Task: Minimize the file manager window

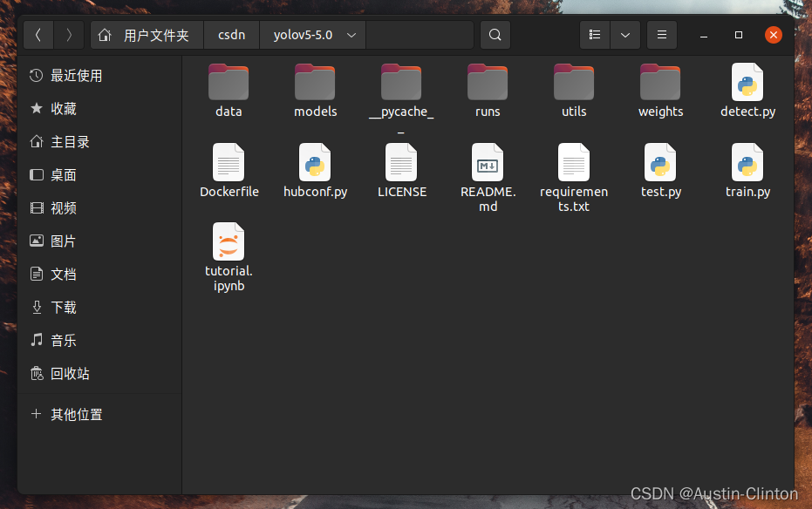Action: 704,35
